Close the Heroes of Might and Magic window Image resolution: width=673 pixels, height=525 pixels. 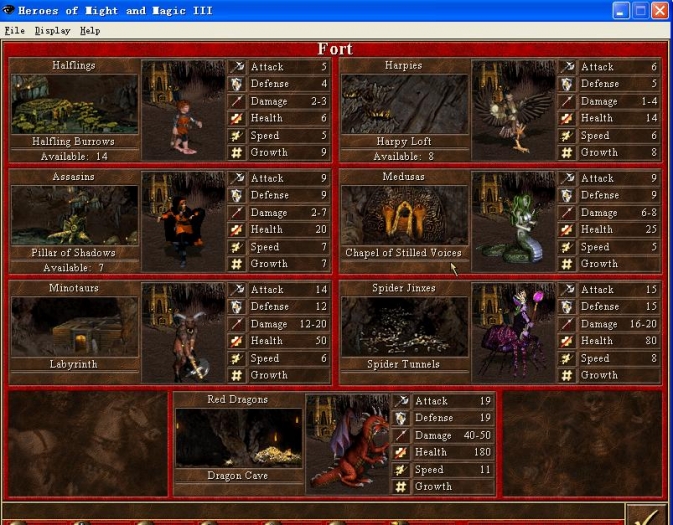[x=660, y=10]
